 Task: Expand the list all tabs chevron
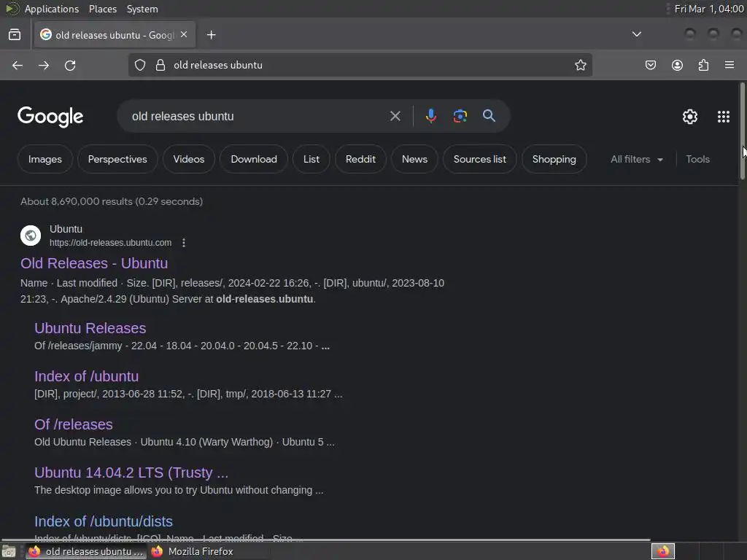coord(636,34)
